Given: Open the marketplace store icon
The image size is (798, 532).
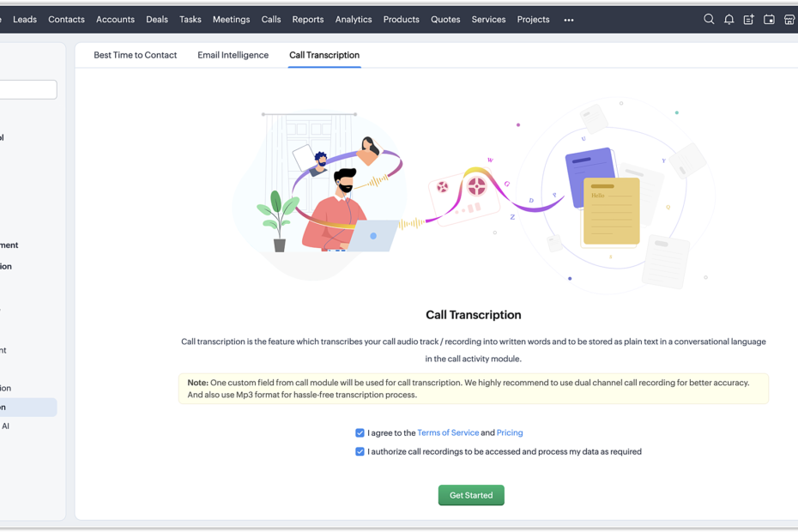Looking at the screenshot, I should (x=789, y=19).
